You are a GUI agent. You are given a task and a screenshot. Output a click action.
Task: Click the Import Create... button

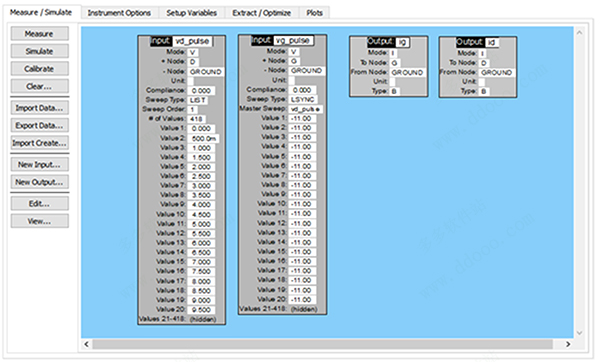tap(39, 143)
